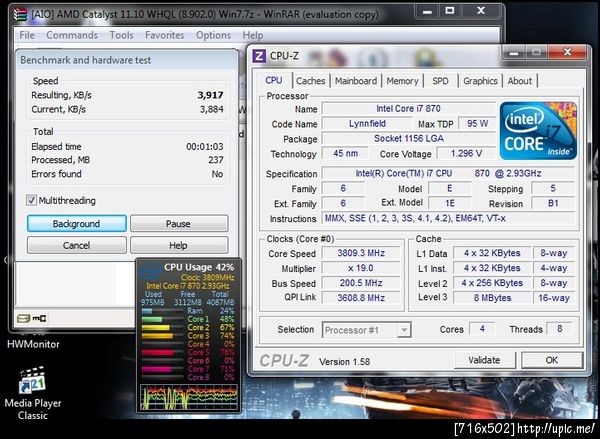600x439 pixels.
Task: Click the Version 1.58 text in CPU-Z
Action: [344, 362]
